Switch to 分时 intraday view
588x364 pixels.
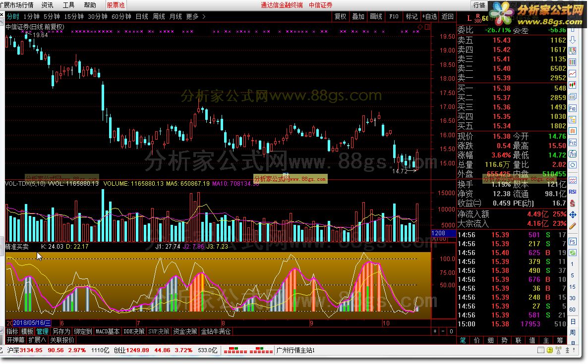[x=13, y=16]
